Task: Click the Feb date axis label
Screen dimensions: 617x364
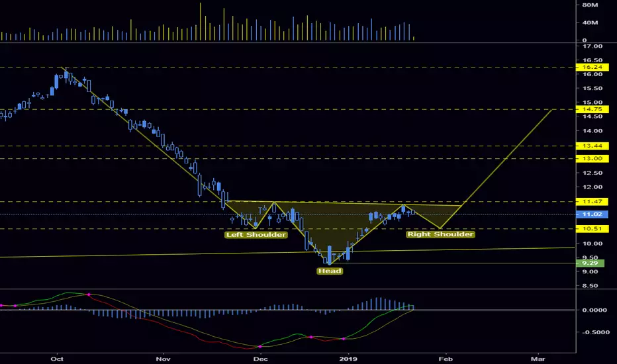Action: click(x=446, y=359)
